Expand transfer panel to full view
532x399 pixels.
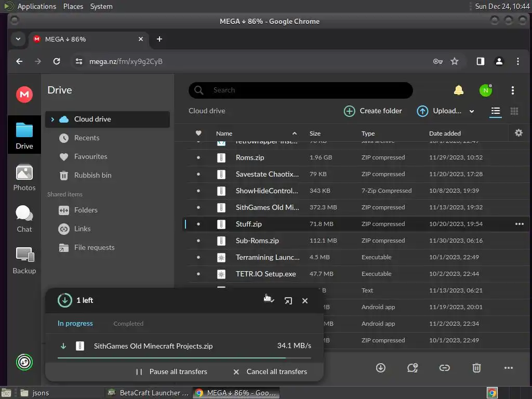pyautogui.click(x=288, y=301)
